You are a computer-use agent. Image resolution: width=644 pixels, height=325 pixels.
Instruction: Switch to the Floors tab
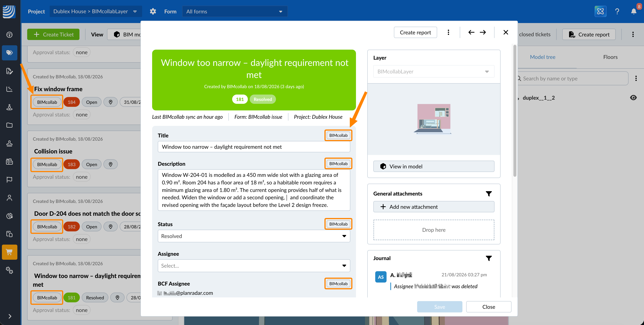click(610, 57)
